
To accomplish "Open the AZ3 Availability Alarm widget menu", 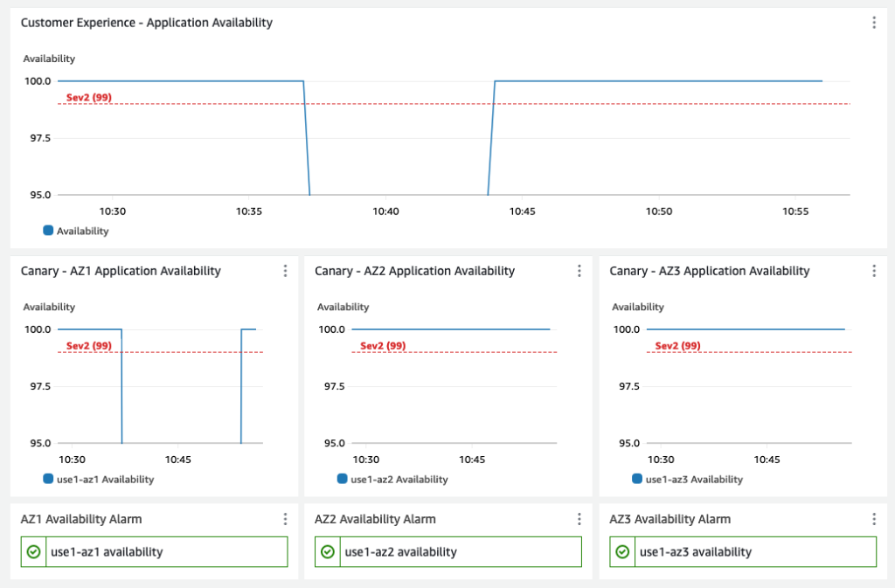I will 873,518.
